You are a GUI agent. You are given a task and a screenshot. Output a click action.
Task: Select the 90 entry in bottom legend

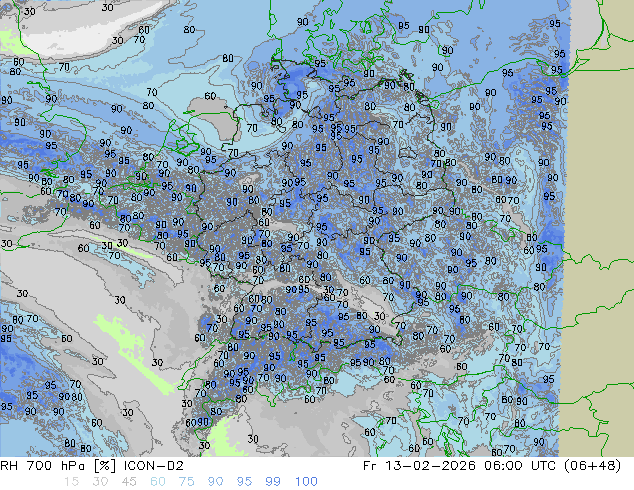[x=215, y=482]
